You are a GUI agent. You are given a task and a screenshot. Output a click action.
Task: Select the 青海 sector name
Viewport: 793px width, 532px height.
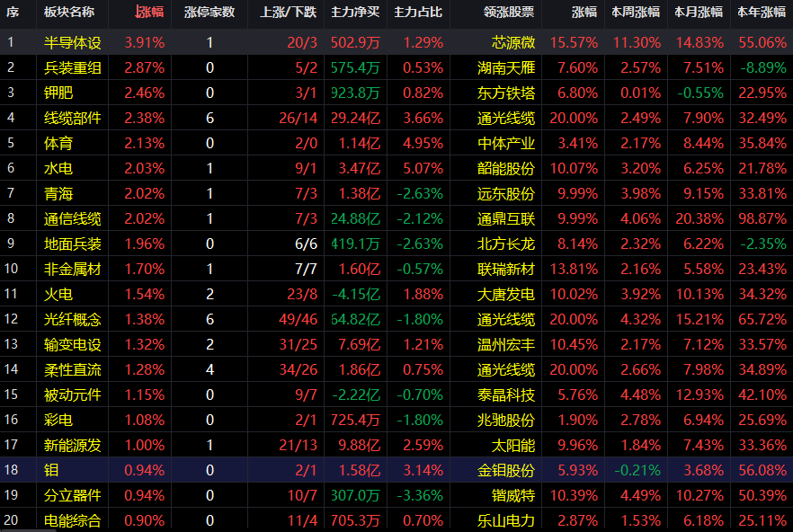(x=58, y=194)
